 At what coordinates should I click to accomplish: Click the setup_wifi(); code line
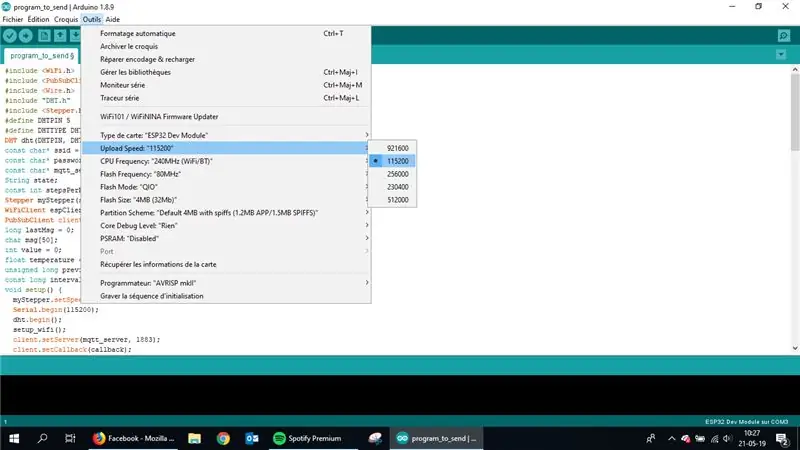[x=39, y=330]
